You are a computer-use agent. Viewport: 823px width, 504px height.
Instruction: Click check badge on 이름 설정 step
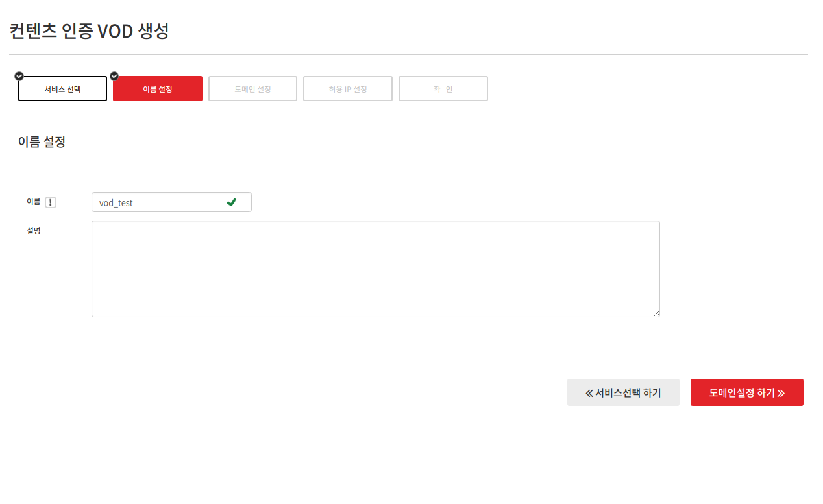114,76
